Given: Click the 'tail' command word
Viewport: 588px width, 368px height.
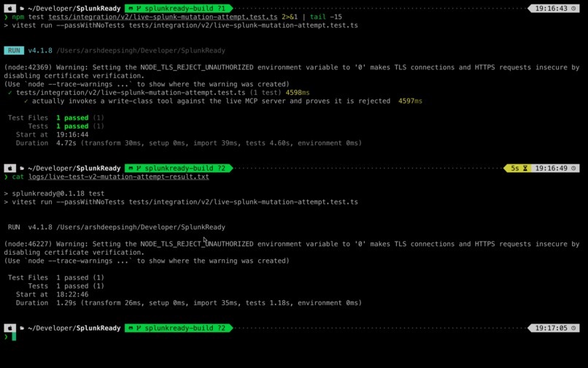Looking at the screenshot, I should (318, 17).
